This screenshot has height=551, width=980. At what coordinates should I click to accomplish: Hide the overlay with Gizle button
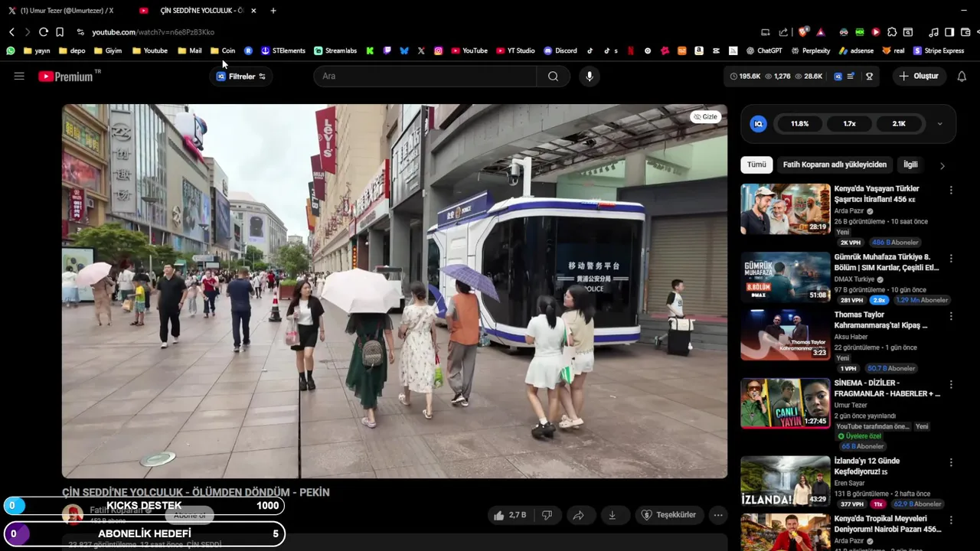[705, 117]
